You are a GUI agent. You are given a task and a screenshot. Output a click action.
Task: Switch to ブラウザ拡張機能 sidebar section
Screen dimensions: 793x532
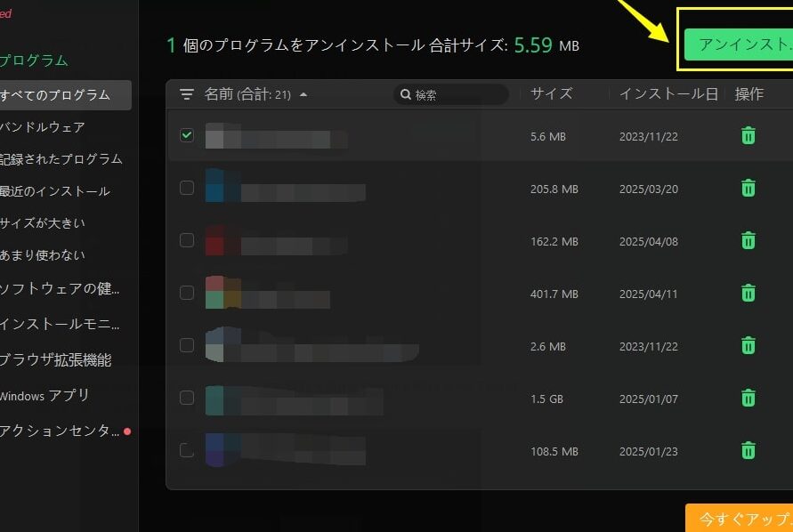(56, 360)
